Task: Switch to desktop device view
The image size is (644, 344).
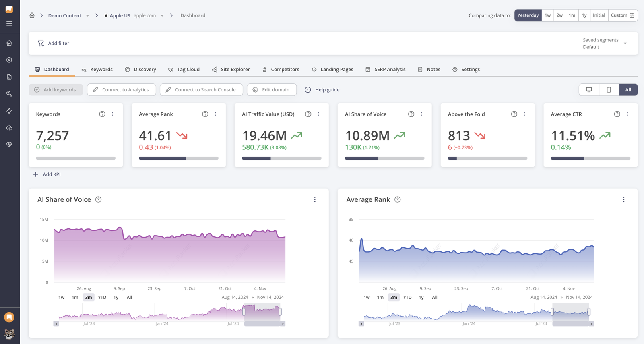Action: (x=589, y=90)
